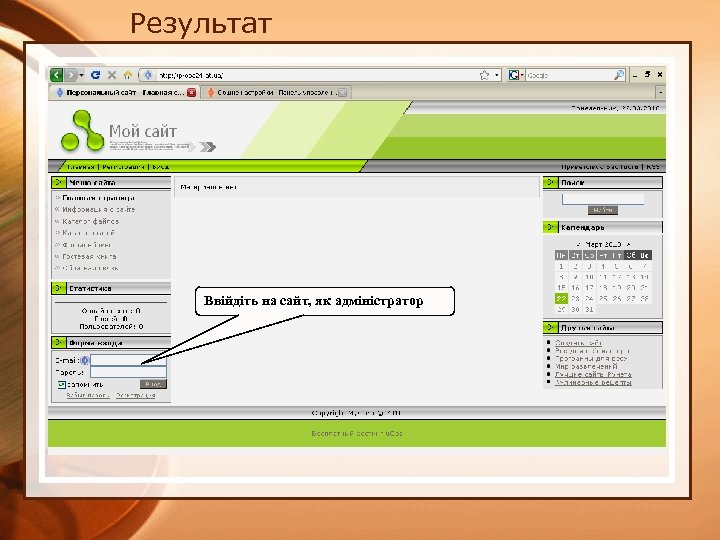This screenshot has width=720, height=540.
Task: Select day 10 in calendar
Action: tap(589, 277)
